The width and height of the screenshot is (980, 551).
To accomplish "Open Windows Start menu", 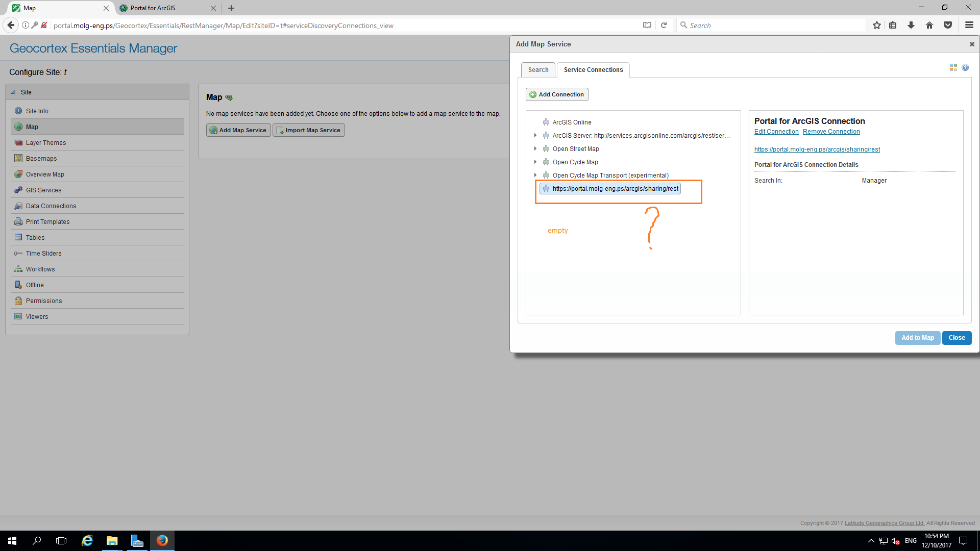I will point(12,541).
